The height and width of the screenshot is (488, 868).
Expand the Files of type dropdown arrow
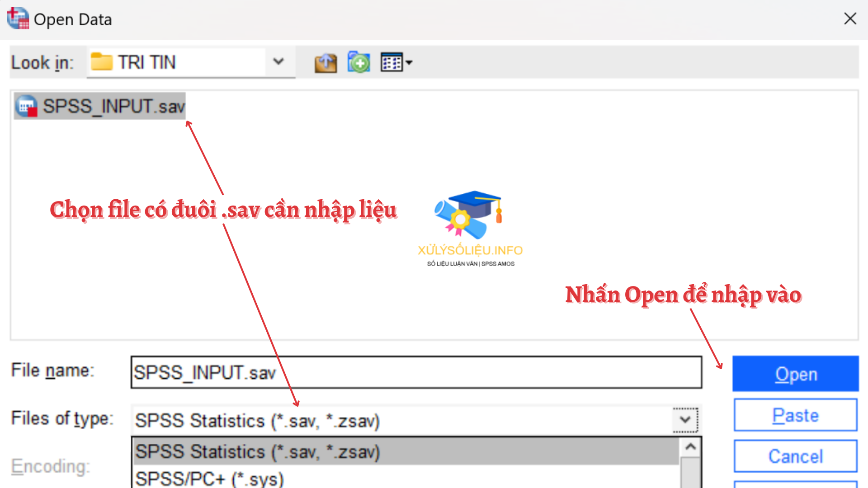click(685, 420)
